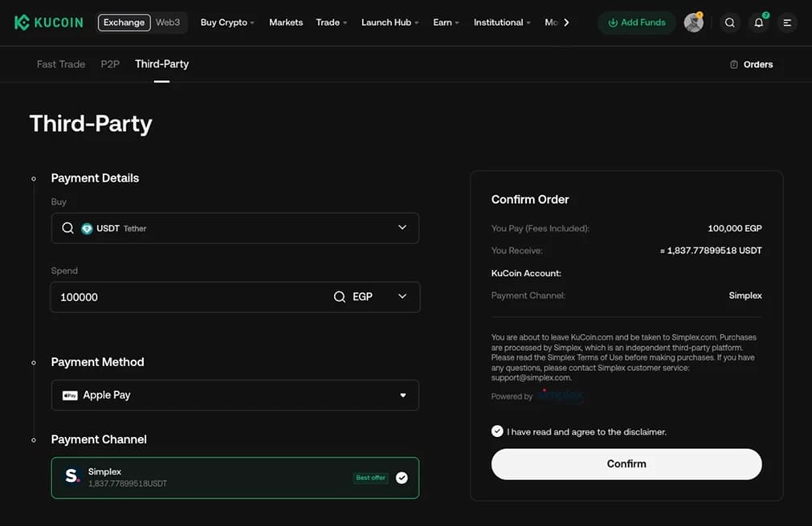Click the Simplex S logo
The height and width of the screenshot is (526, 812).
pyautogui.click(x=72, y=475)
